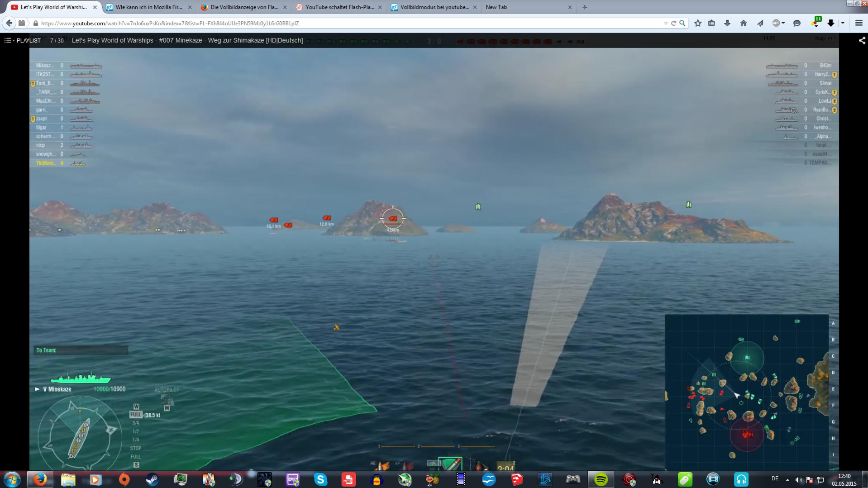This screenshot has height=488, width=868.
Task: Click the site identity lock icon
Action: [x=35, y=23]
